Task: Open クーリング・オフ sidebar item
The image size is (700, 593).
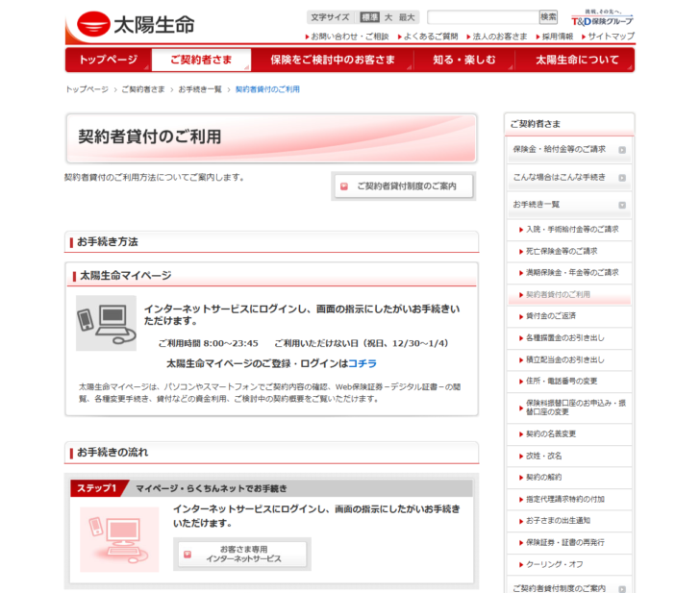Action: pos(569,564)
